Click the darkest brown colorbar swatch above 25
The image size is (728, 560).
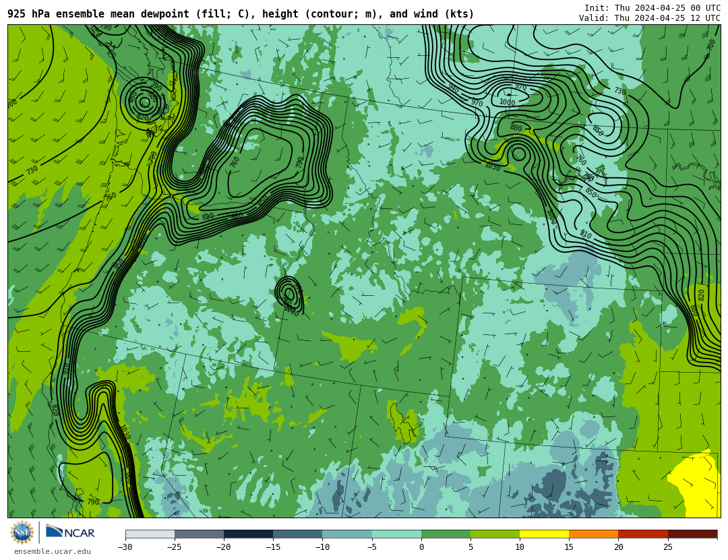click(x=692, y=534)
